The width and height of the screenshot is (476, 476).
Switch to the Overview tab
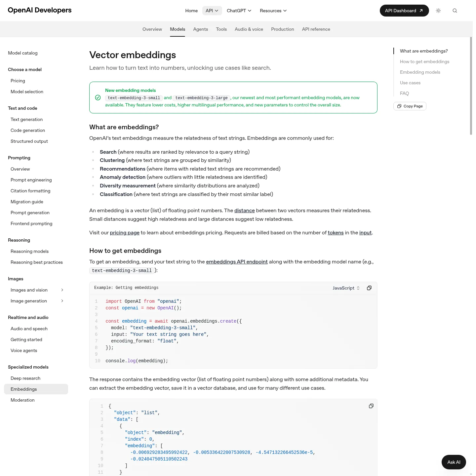pos(152,29)
